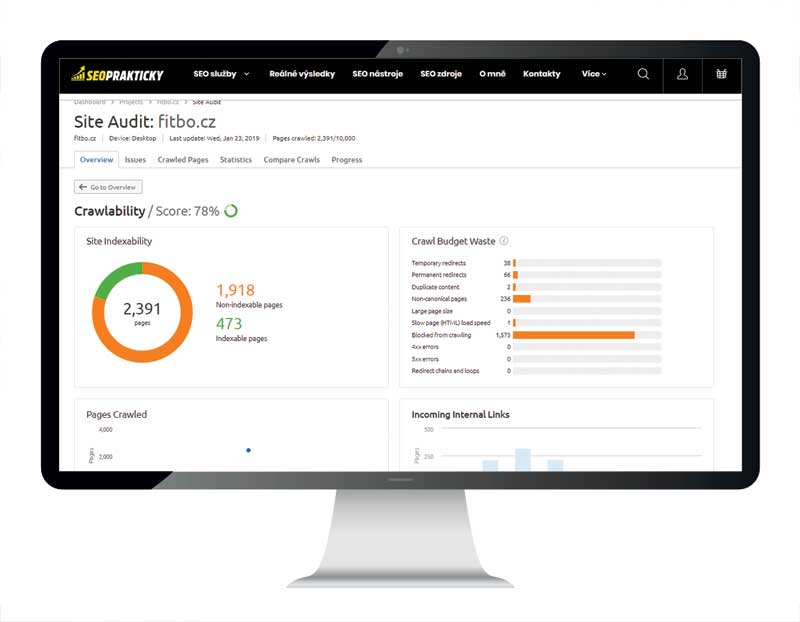Click the Last update date text
The height and width of the screenshot is (622, 800).
tap(214, 138)
